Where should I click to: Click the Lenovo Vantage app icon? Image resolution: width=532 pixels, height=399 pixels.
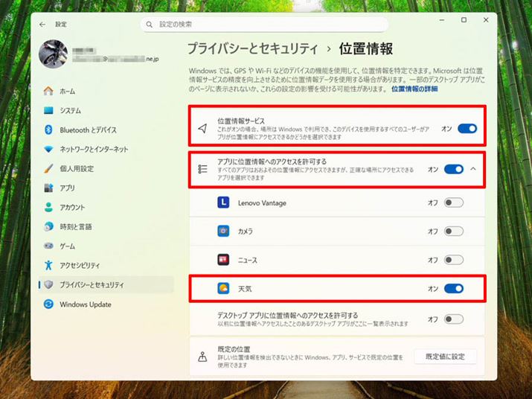point(222,202)
